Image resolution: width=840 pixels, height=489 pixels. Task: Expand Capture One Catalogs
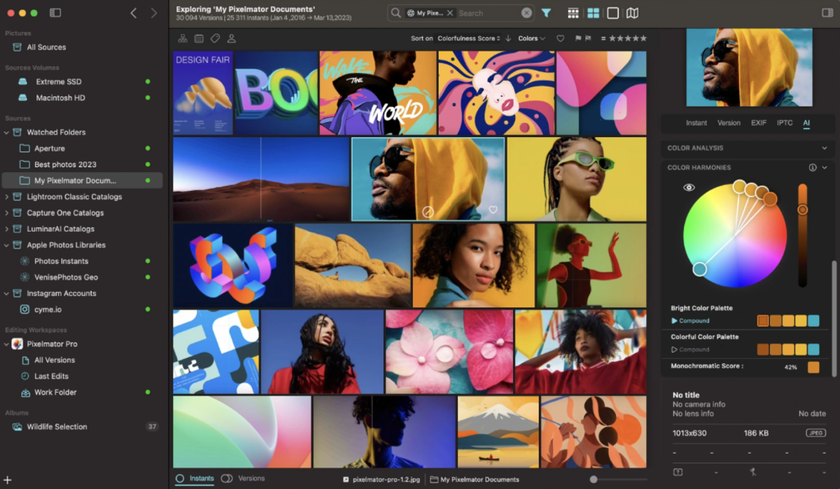(6, 213)
